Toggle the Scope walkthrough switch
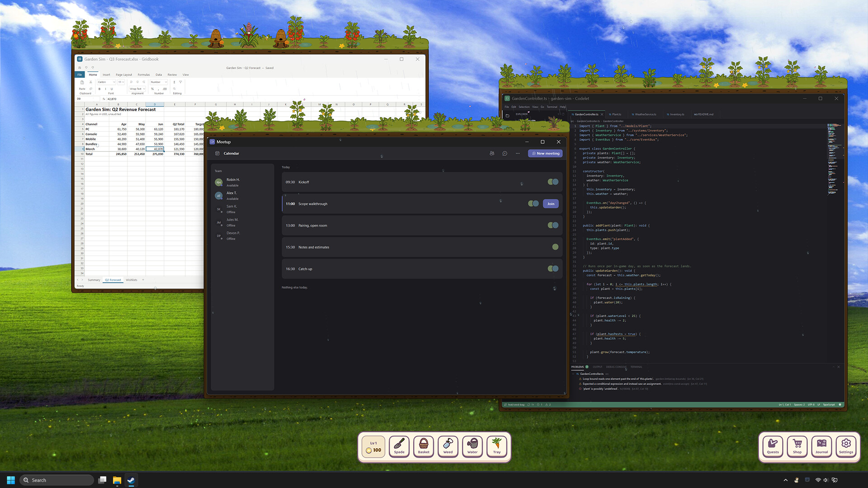 [533, 204]
